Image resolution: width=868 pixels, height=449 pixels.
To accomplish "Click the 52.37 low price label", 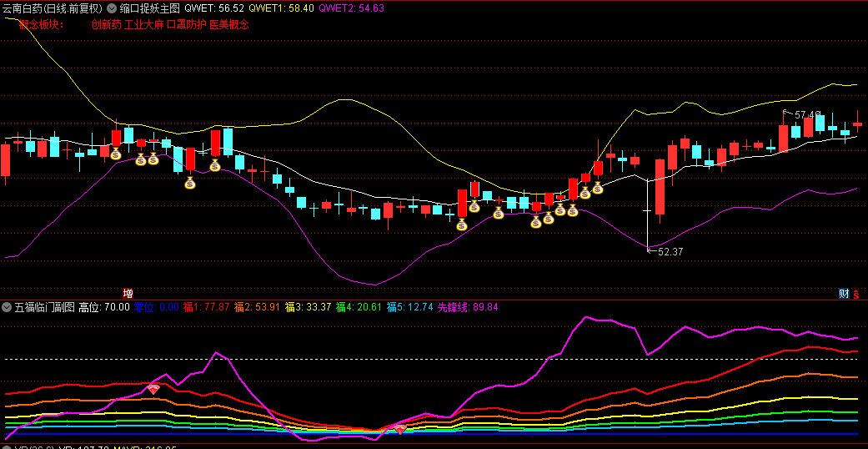I will coord(670,252).
